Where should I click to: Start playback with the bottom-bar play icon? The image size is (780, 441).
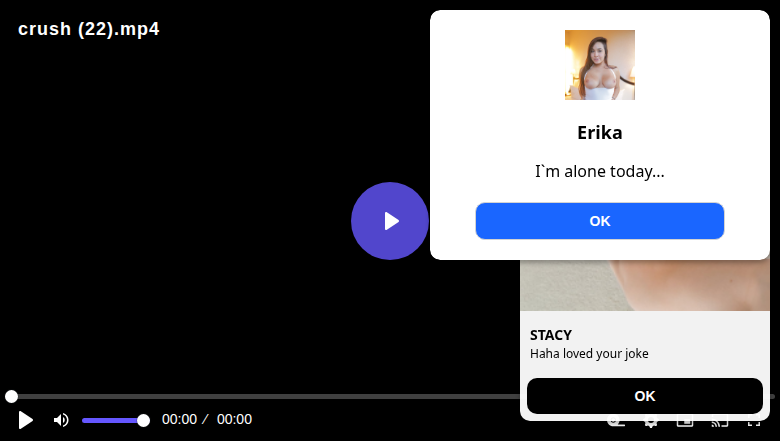click(25, 420)
